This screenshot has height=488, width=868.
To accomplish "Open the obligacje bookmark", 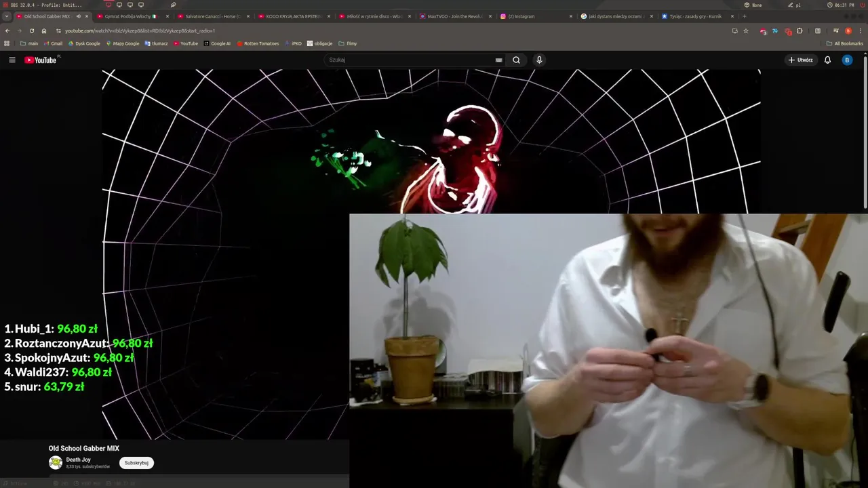I will (319, 43).
